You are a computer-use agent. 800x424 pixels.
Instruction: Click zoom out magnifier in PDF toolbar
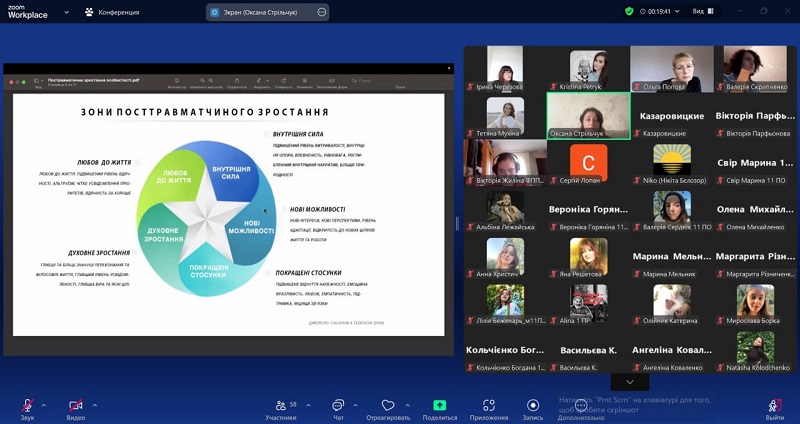[203, 81]
